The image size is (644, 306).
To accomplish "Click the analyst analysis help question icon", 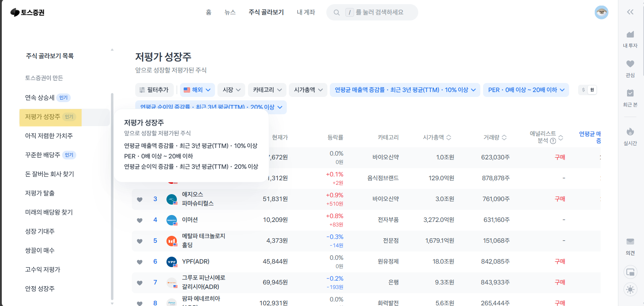I will [553, 141].
